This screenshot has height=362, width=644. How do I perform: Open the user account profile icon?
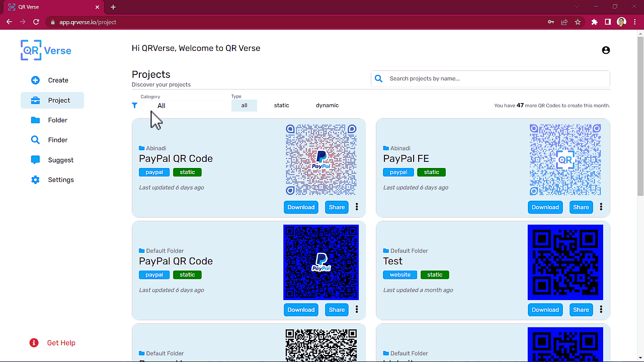pyautogui.click(x=606, y=50)
